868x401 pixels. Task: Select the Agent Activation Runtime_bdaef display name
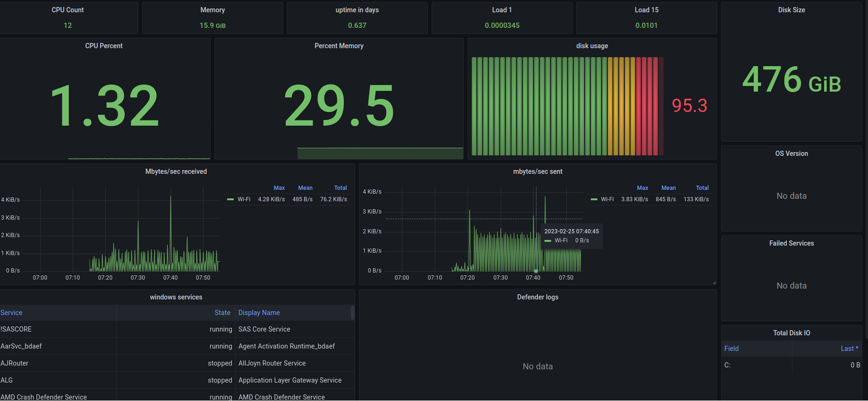pos(287,346)
